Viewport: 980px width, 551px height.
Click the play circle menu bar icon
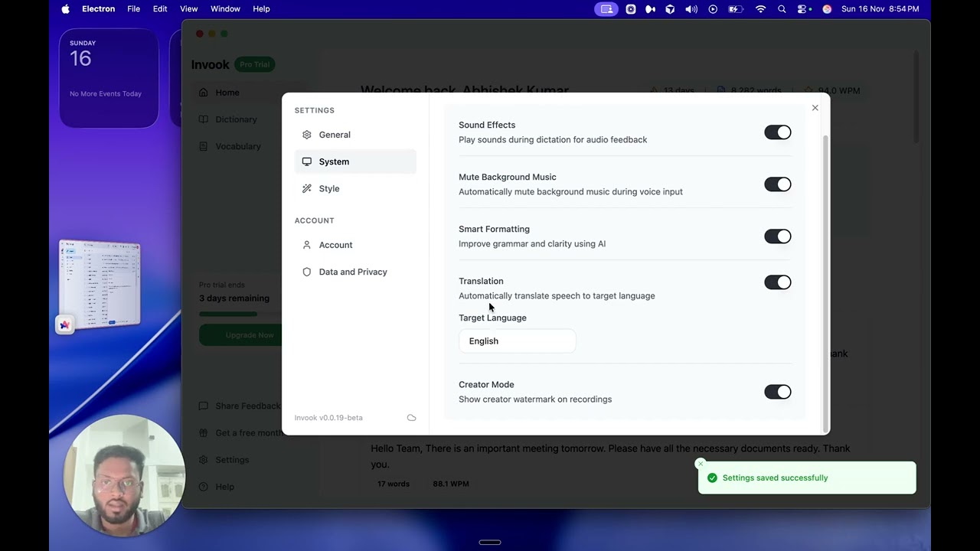[x=713, y=9]
